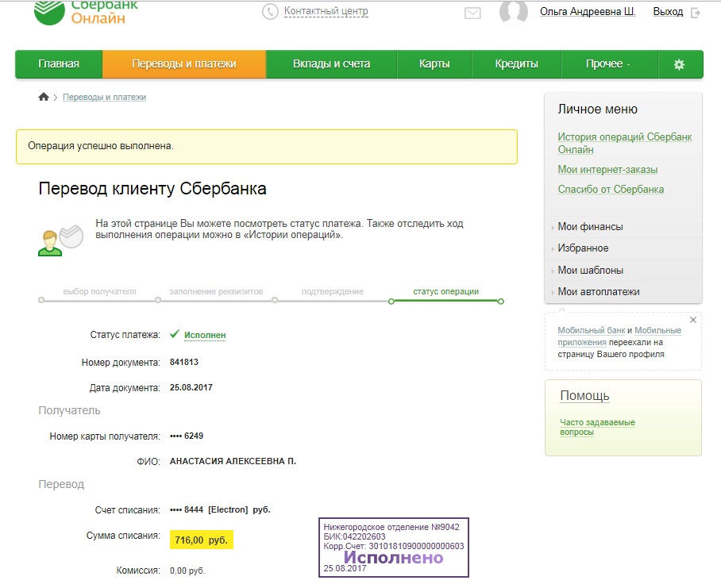Open the Главная menu tab
This screenshot has height=588, width=721.
[59, 63]
